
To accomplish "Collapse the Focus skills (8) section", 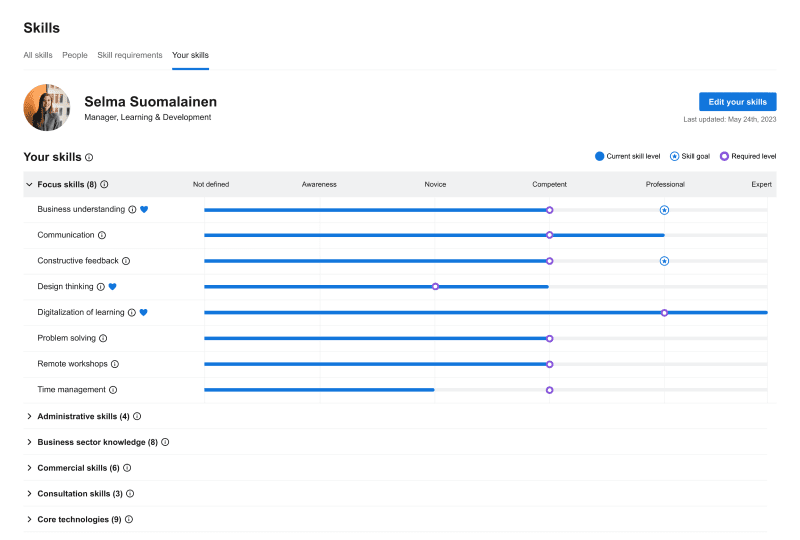I will pos(29,184).
